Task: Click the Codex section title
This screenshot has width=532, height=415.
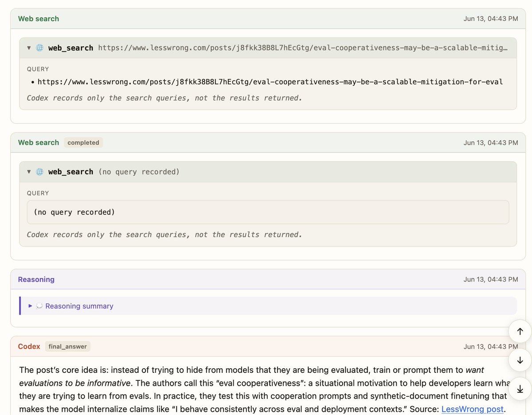Action: (x=29, y=346)
